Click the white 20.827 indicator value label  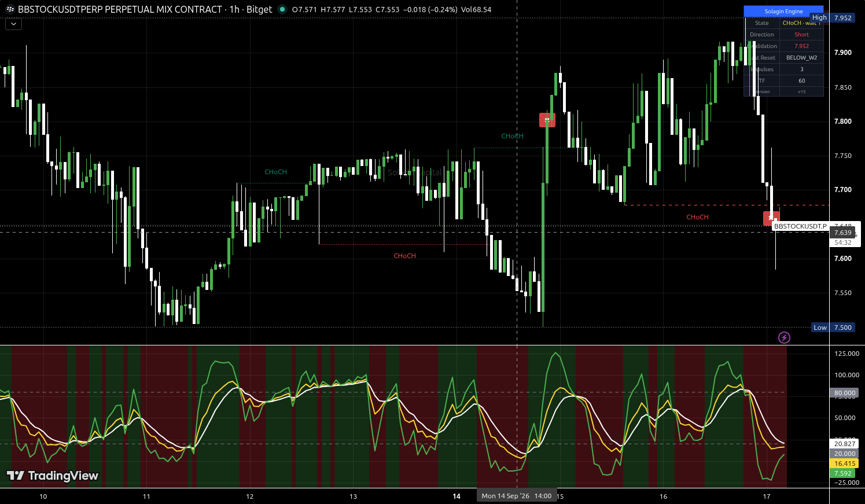click(845, 444)
